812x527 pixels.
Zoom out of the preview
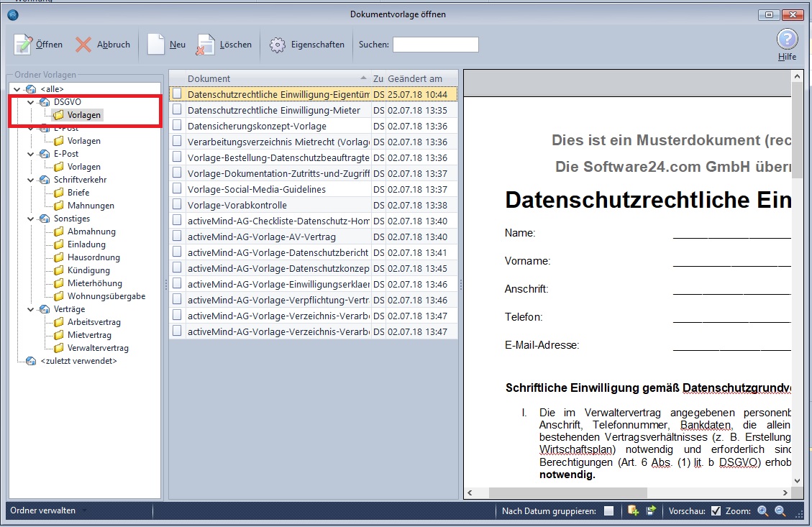[780, 511]
